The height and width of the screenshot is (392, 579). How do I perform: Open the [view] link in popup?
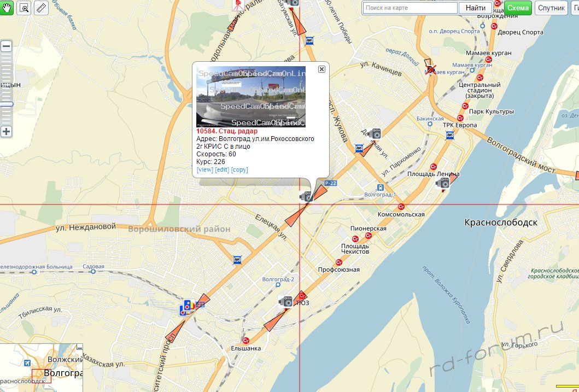coord(205,170)
